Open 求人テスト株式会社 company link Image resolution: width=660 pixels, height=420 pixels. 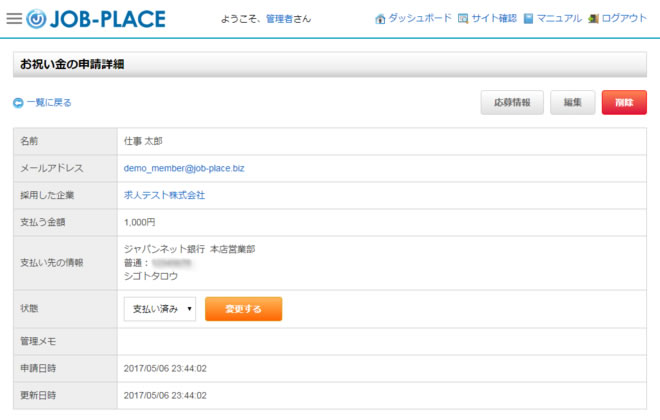click(x=164, y=195)
